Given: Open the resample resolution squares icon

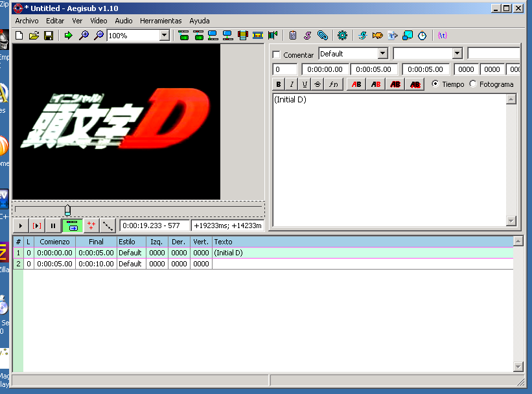Looking at the screenshot, I should 408,35.
